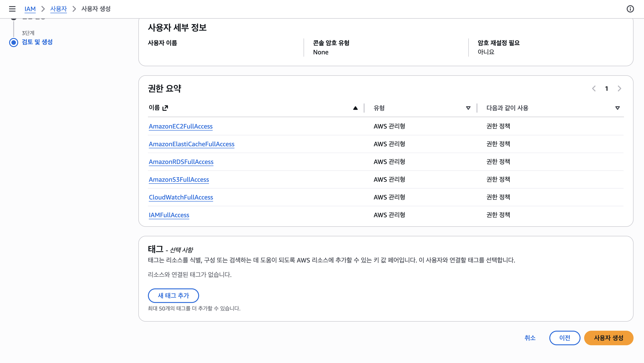
Task: Click 새 태그 추가 button
Action: pos(173,295)
